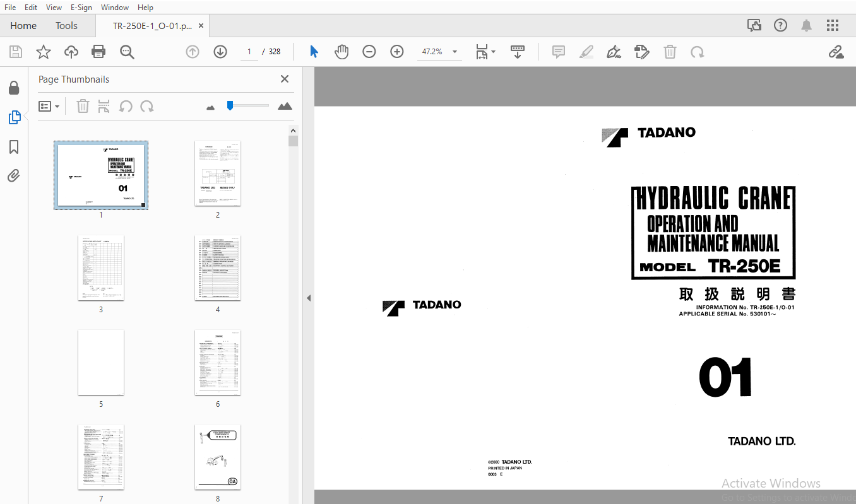Click the Share link icon
Screen dimensions: 856x504
coord(836,52)
